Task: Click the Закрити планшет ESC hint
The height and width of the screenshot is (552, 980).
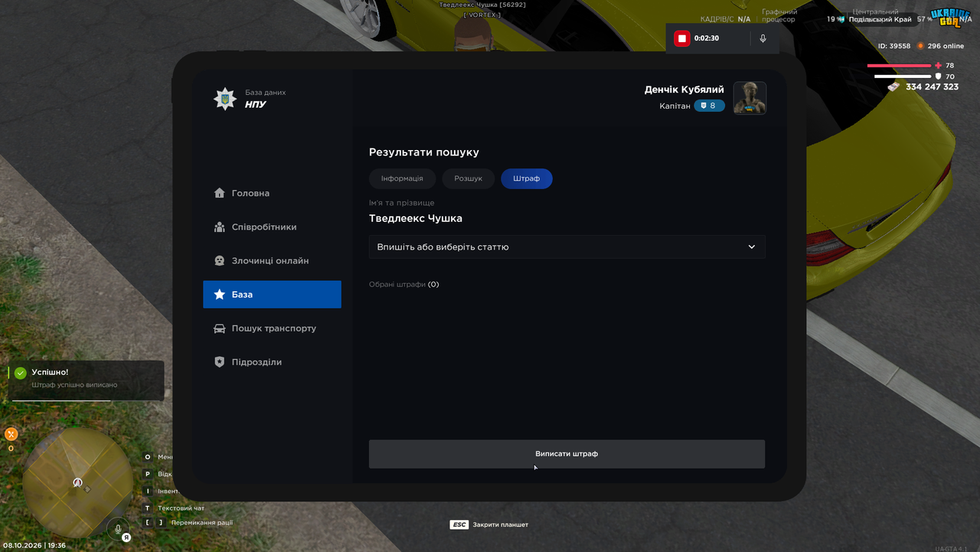Action: [489, 524]
